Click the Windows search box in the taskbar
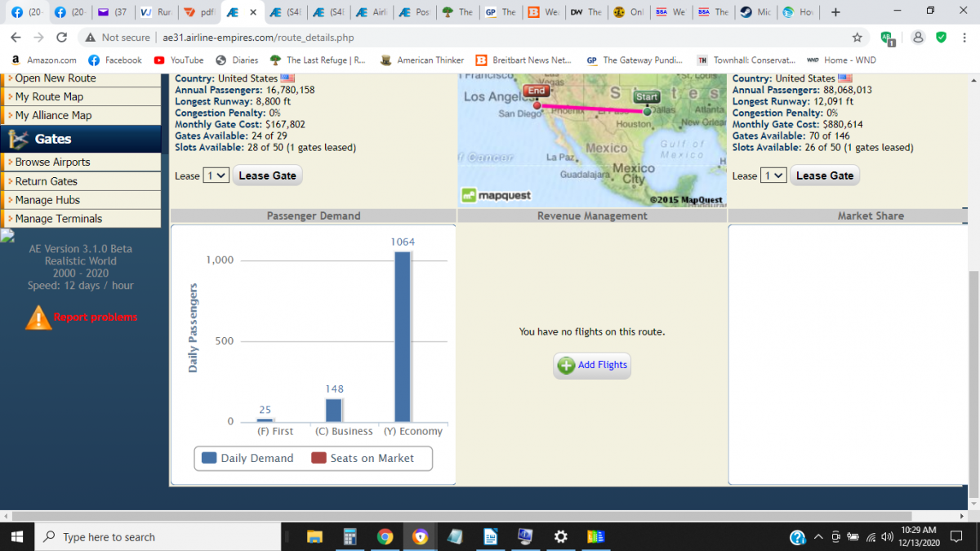Screen dimensions: 980x551 158,536
